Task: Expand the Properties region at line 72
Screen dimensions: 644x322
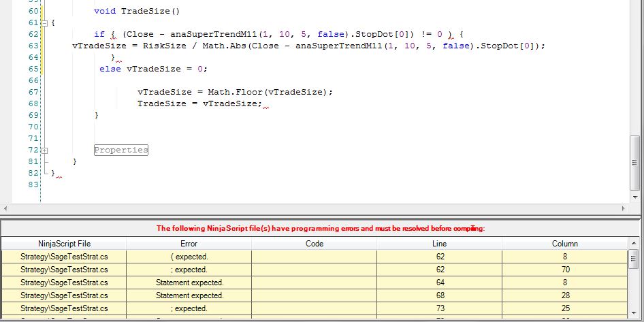Action: point(45,150)
